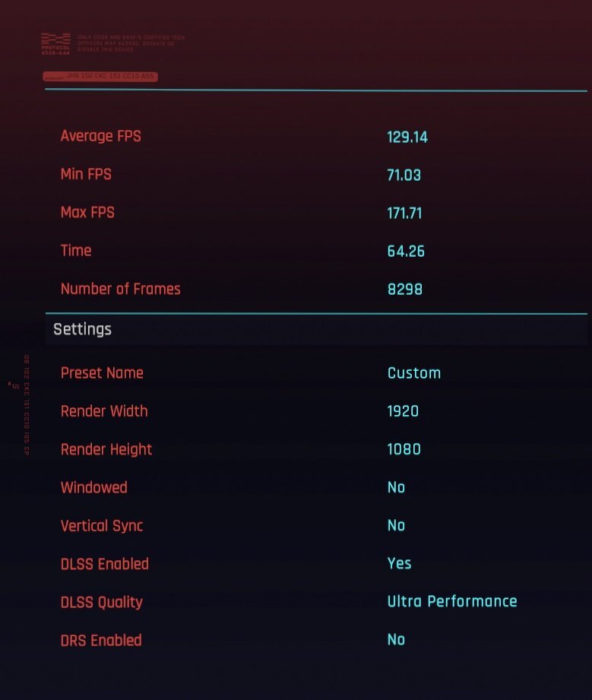Click the Number of Frames value 8298
Image resolution: width=592 pixels, height=700 pixels.
tap(404, 290)
